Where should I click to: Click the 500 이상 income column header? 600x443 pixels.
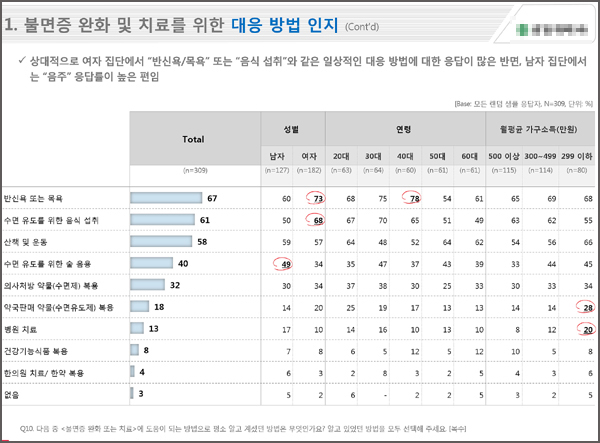tap(504, 156)
